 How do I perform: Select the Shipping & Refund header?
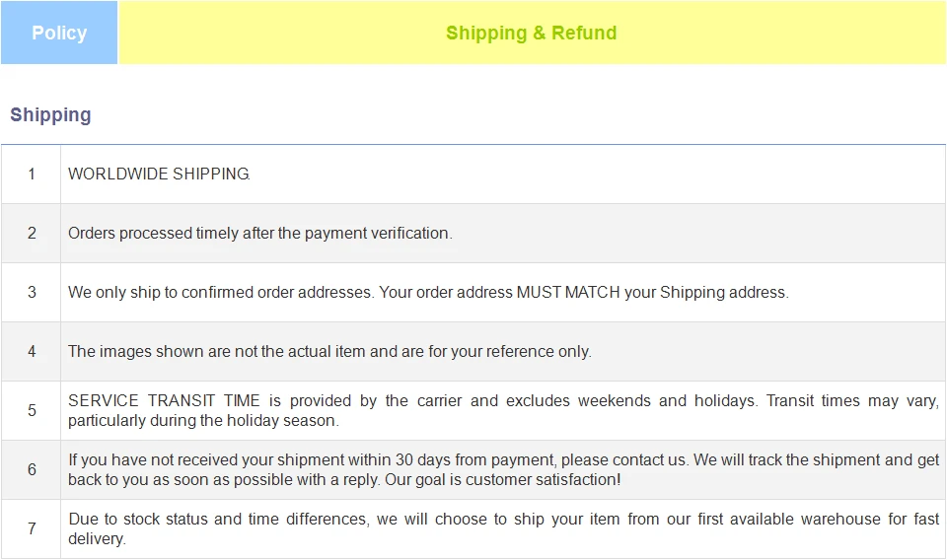532,33
